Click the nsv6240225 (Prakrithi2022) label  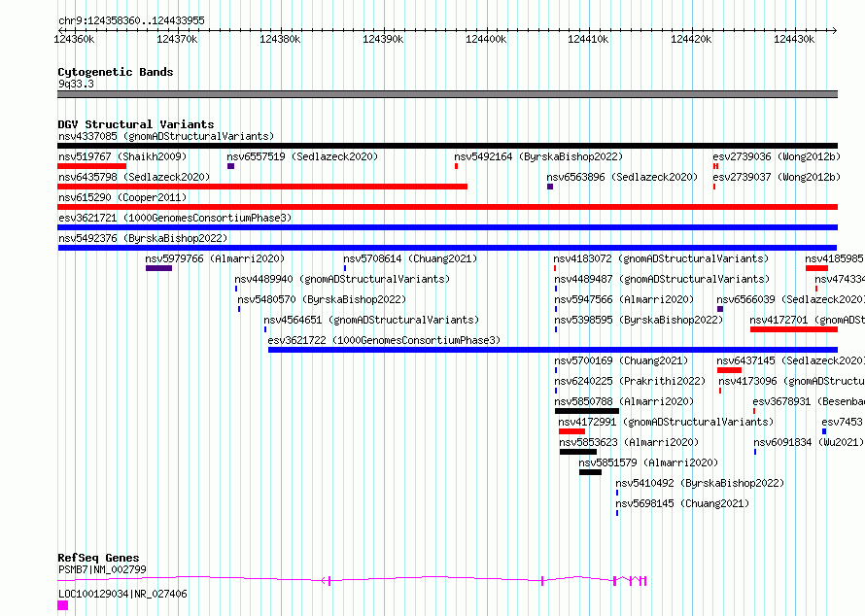(630, 381)
